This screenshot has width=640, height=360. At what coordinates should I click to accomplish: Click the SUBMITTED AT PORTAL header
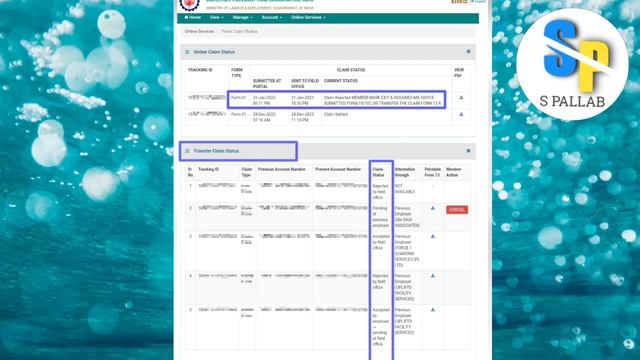click(x=267, y=84)
